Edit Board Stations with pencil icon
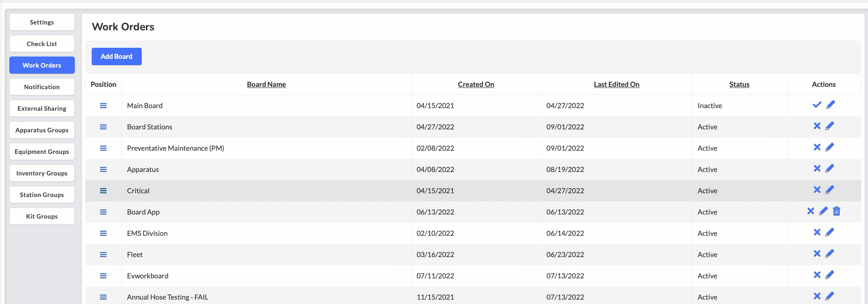868x304 pixels. pos(830,126)
